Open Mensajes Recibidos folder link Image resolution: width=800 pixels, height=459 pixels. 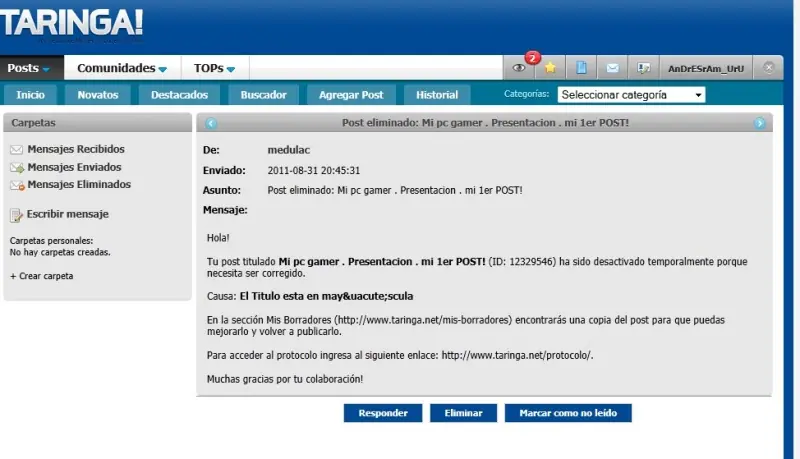coord(76,149)
